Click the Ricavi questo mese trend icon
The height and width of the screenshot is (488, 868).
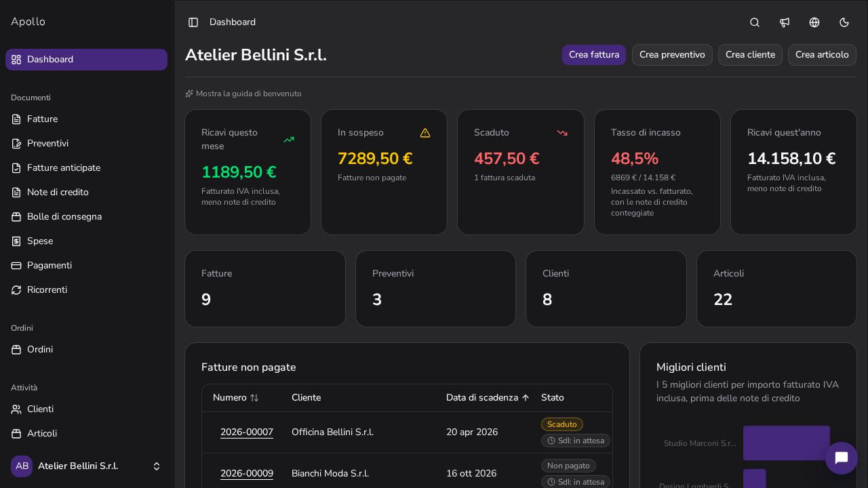coord(289,140)
